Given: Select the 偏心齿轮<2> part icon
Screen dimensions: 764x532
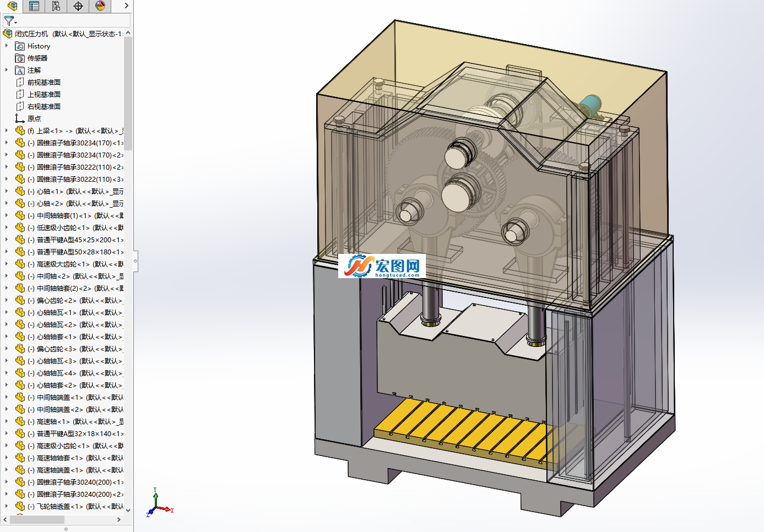Looking at the screenshot, I should (x=20, y=301).
